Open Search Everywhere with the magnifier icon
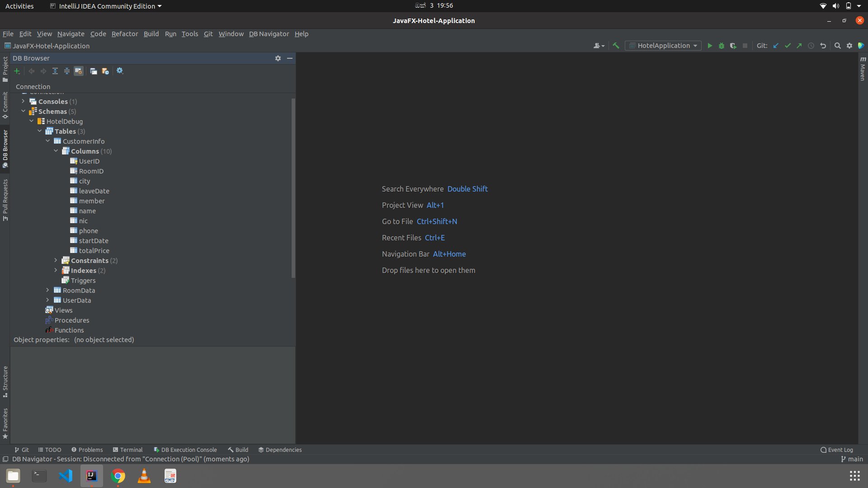Viewport: 868px width, 488px height. click(838, 45)
